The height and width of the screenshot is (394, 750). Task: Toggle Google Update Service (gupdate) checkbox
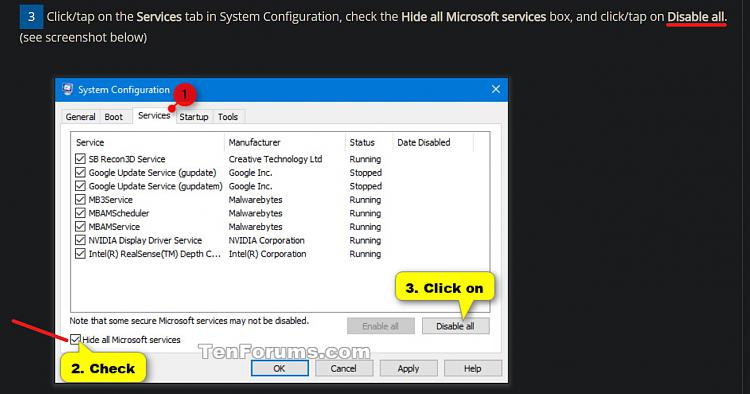point(80,173)
